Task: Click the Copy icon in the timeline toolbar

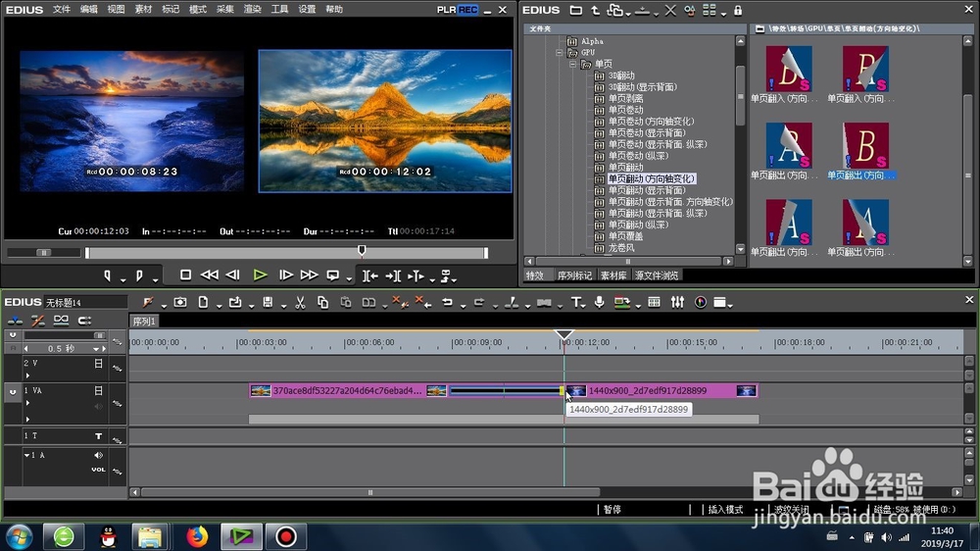Action: click(x=322, y=303)
